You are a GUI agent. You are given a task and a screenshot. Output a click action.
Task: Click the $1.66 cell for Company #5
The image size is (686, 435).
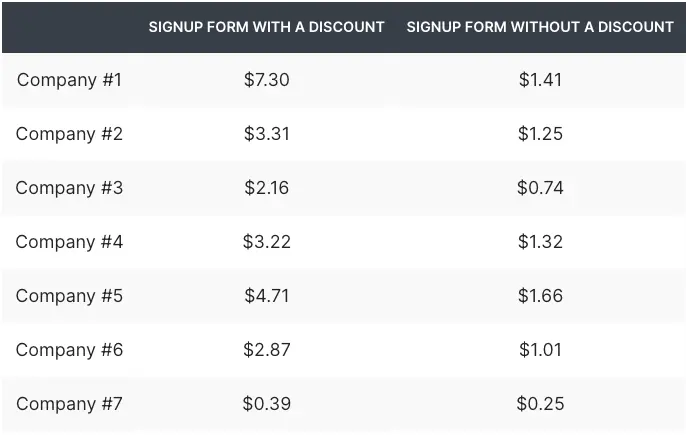coord(540,296)
